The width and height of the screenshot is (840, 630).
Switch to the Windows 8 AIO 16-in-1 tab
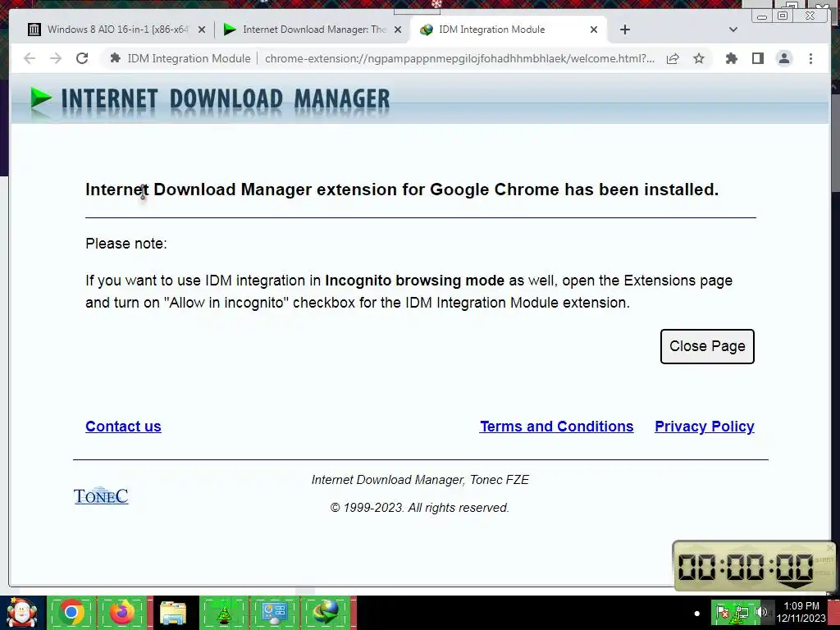(116, 30)
